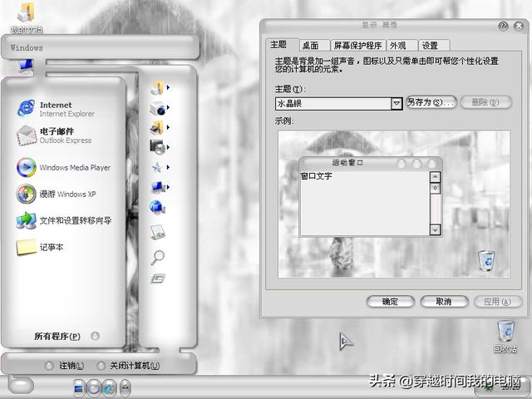The height and width of the screenshot is (399, 532).
Task: Open the blue computer monitor icon in Start menu
Action: [157, 187]
